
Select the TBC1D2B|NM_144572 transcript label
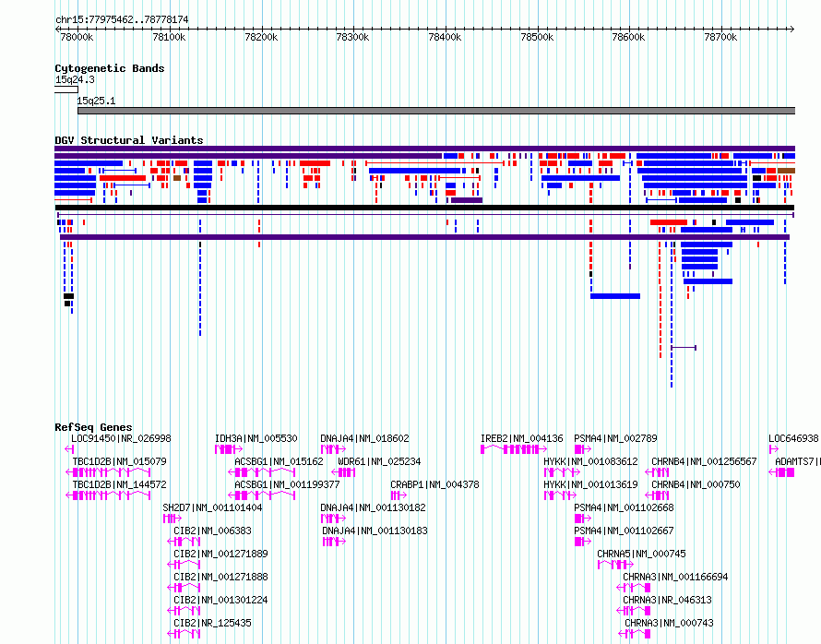tap(119, 484)
